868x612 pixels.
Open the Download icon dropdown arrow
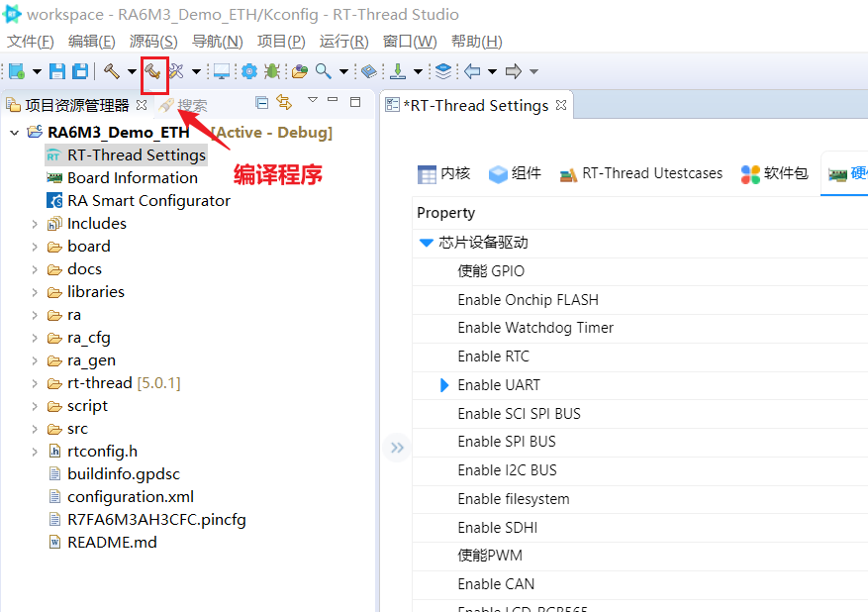tap(418, 71)
